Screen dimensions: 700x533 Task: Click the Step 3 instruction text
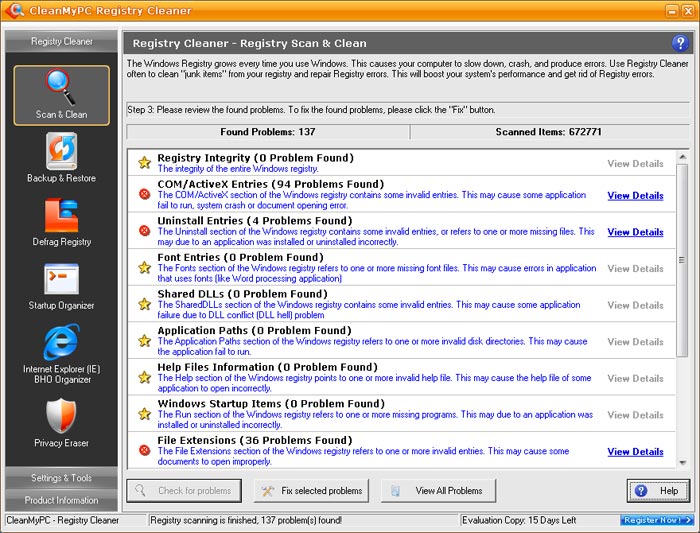tap(311, 110)
